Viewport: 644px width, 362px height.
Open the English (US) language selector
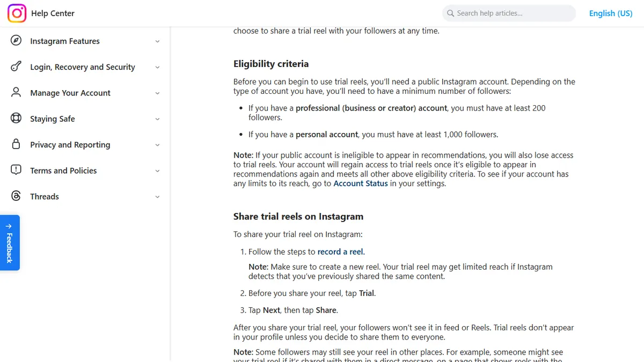[611, 13]
